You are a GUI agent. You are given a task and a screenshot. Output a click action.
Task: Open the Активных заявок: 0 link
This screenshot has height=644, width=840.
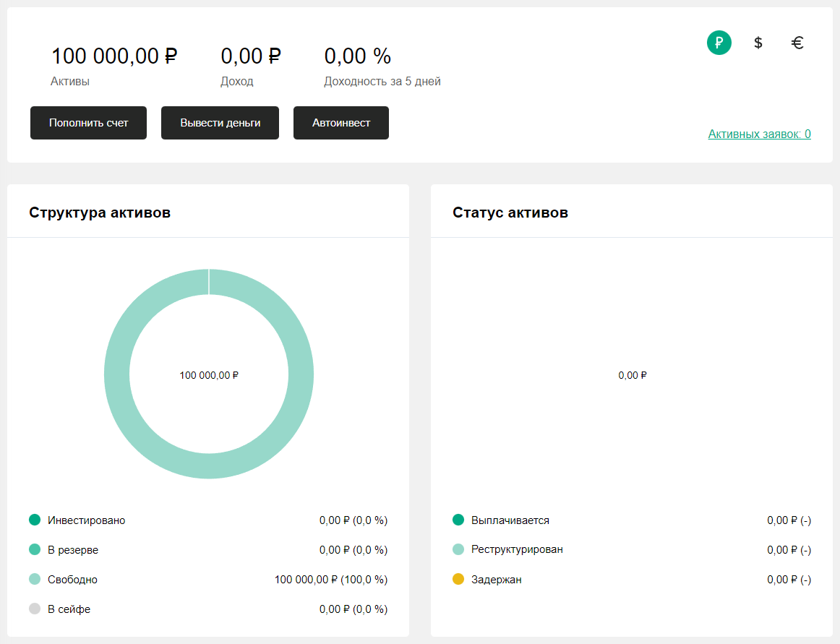point(760,134)
